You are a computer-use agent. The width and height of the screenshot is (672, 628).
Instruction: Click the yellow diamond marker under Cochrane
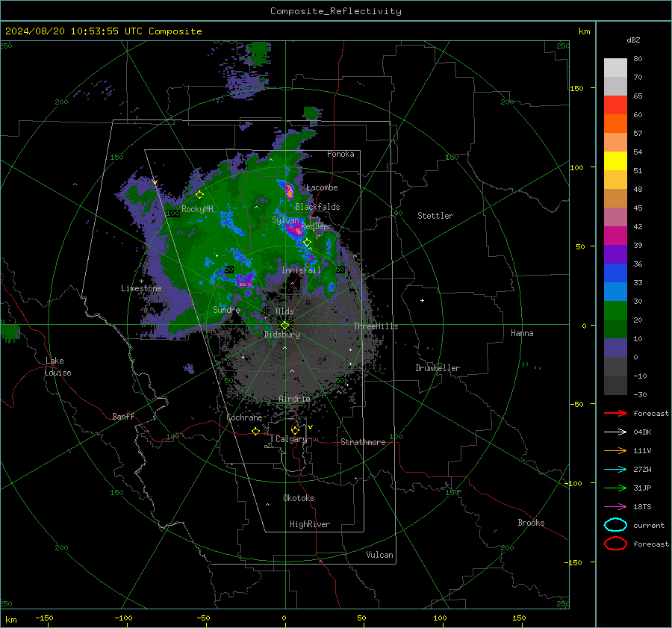pyautogui.click(x=256, y=431)
